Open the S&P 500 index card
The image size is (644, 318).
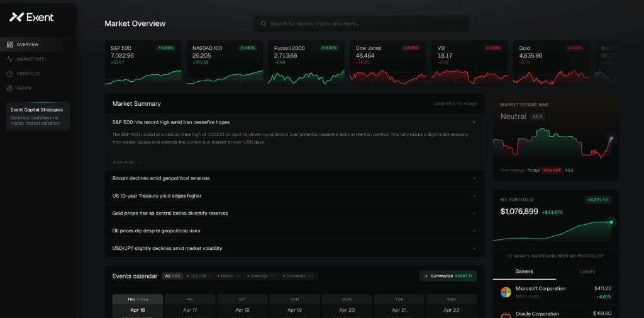pos(143,63)
